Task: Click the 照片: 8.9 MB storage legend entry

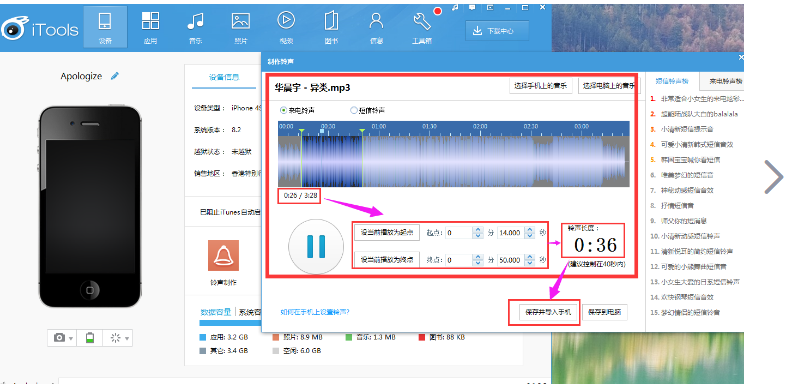Action: coord(297,337)
